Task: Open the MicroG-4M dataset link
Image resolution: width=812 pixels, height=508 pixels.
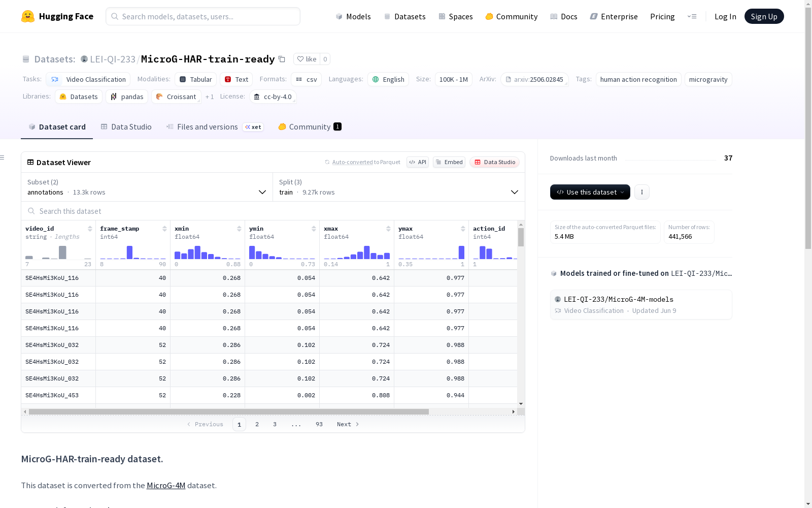Action: pos(166,485)
